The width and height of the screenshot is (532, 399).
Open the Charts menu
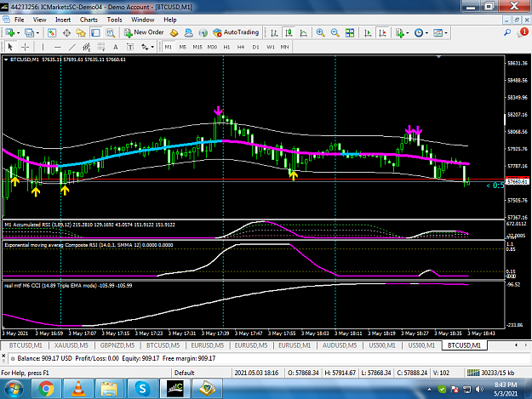click(89, 20)
